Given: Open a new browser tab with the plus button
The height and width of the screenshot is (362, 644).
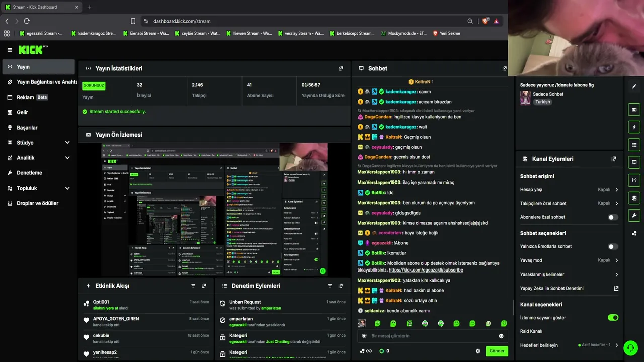Looking at the screenshot, I should (89, 7).
